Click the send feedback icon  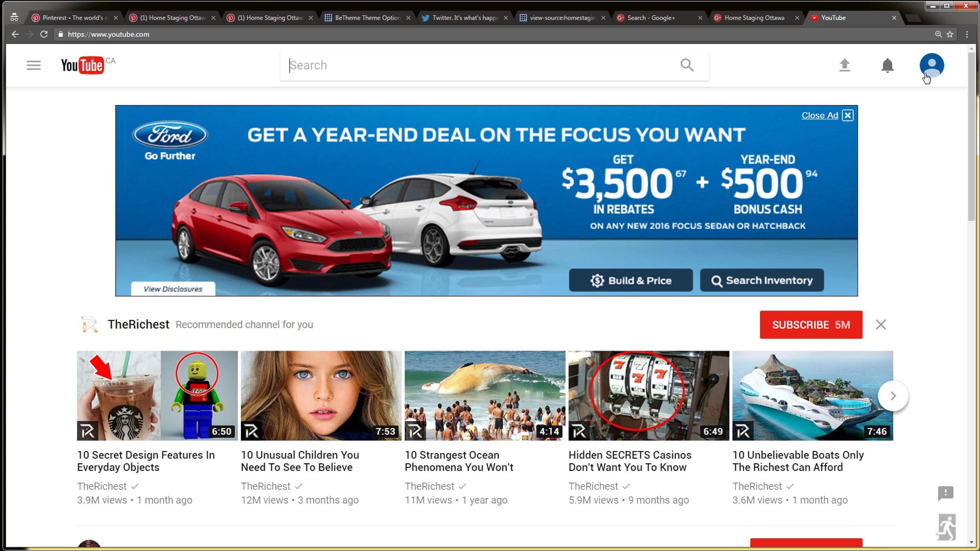[946, 493]
